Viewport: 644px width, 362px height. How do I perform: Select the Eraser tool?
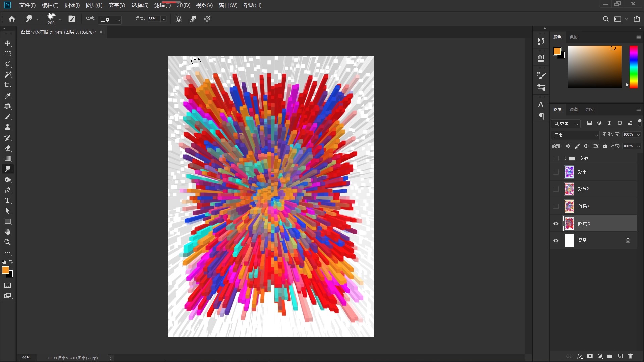tap(7, 148)
